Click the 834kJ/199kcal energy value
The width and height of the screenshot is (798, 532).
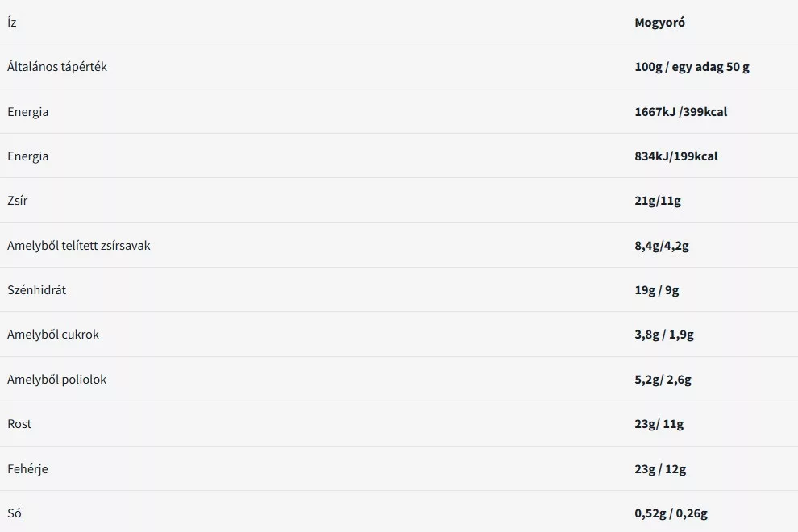point(675,156)
